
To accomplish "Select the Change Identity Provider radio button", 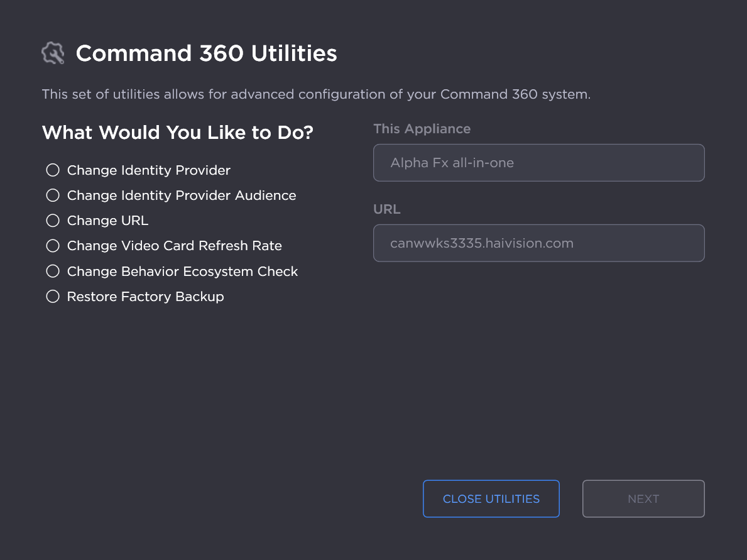I will (53, 170).
